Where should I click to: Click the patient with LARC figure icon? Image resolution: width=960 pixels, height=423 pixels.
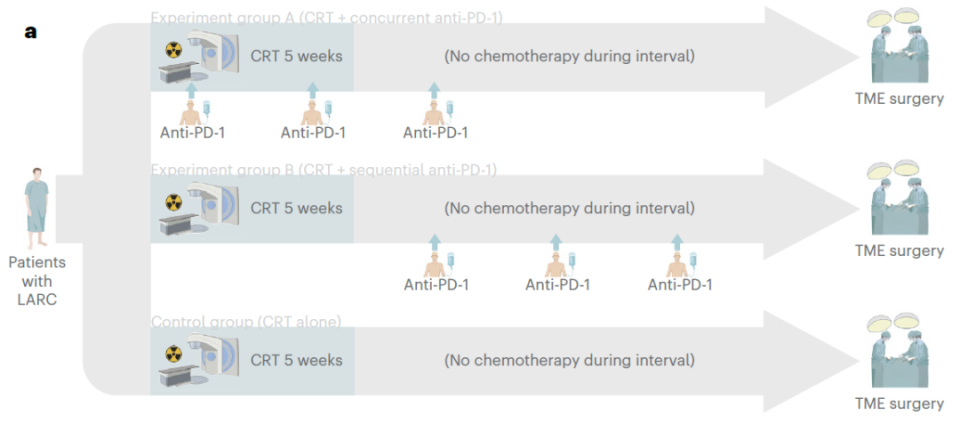click(x=37, y=207)
